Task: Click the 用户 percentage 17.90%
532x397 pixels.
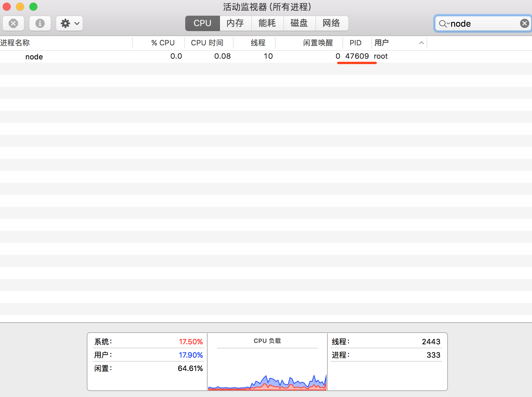Action: pyautogui.click(x=191, y=355)
